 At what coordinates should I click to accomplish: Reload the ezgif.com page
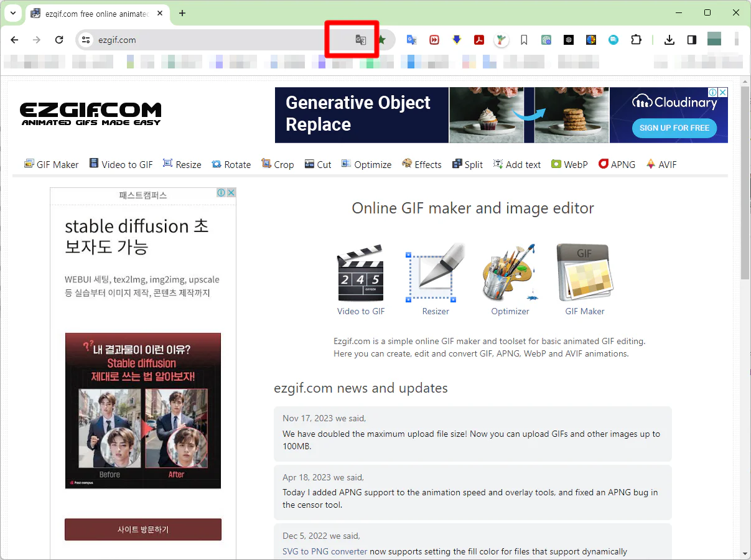(59, 40)
